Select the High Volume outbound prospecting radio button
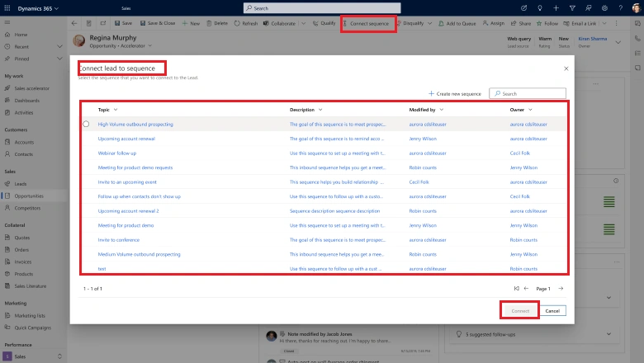Viewport: 644px width, 363px height. (x=86, y=124)
